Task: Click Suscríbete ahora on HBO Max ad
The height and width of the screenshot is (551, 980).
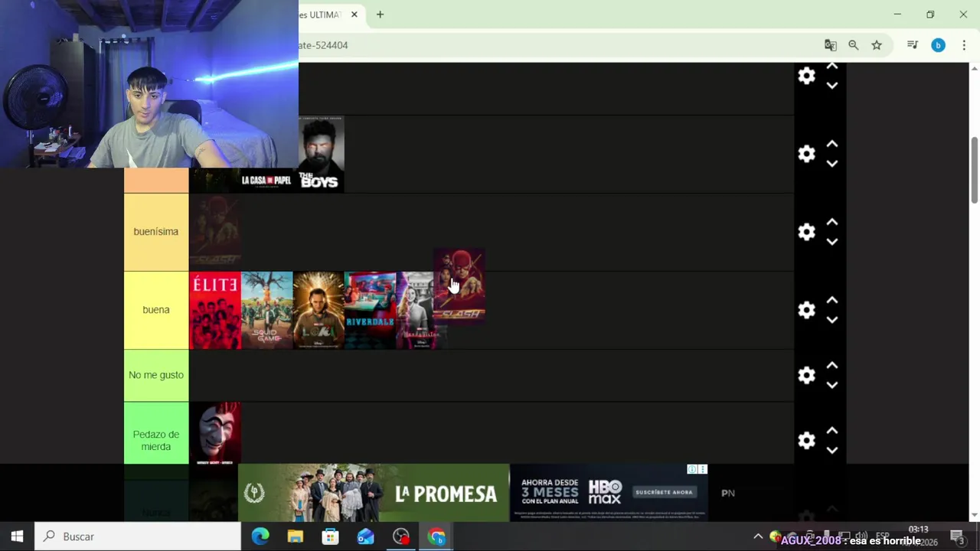Action: (x=664, y=492)
